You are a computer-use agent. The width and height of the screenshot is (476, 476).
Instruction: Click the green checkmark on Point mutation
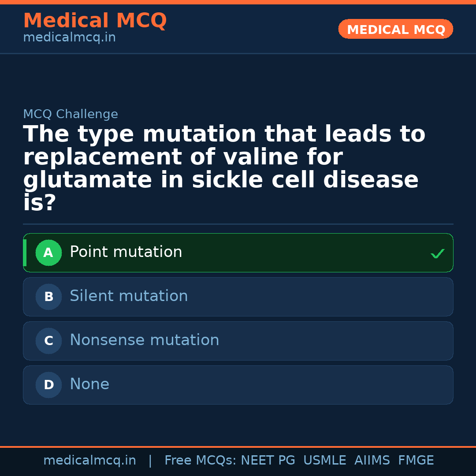(437, 254)
